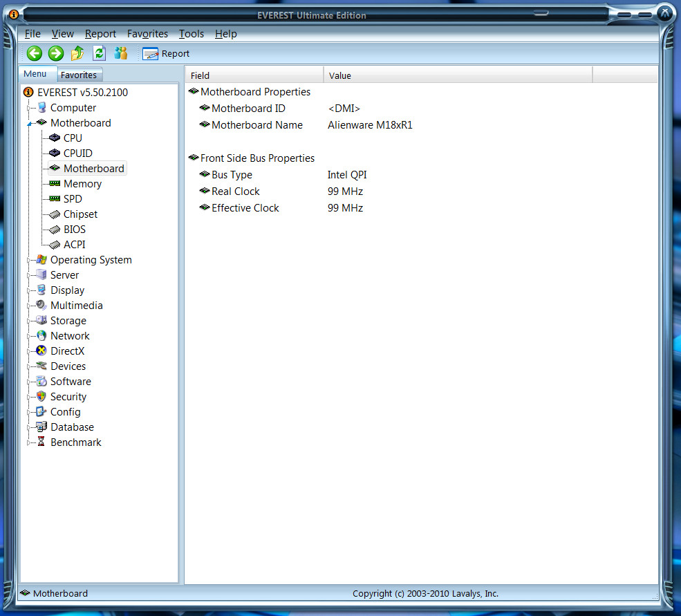Click the Value column header

pyautogui.click(x=457, y=75)
